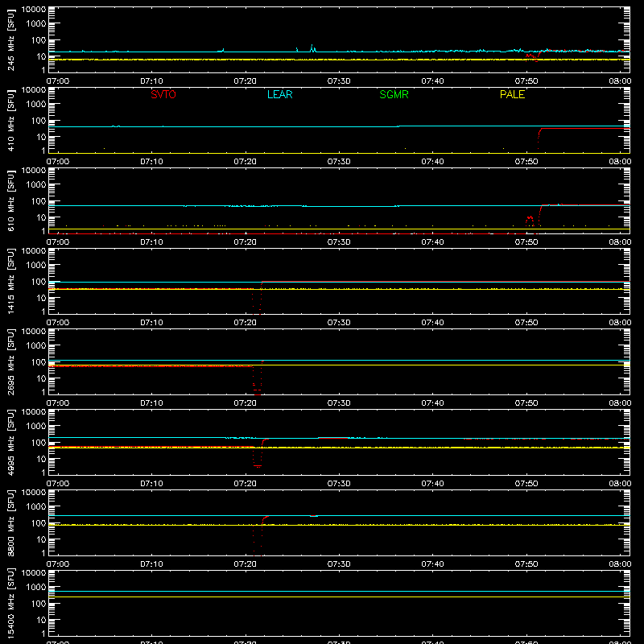
Task: Click the red rise near 07:51 in 410 MHz
Action: click(x=539, y=138)
